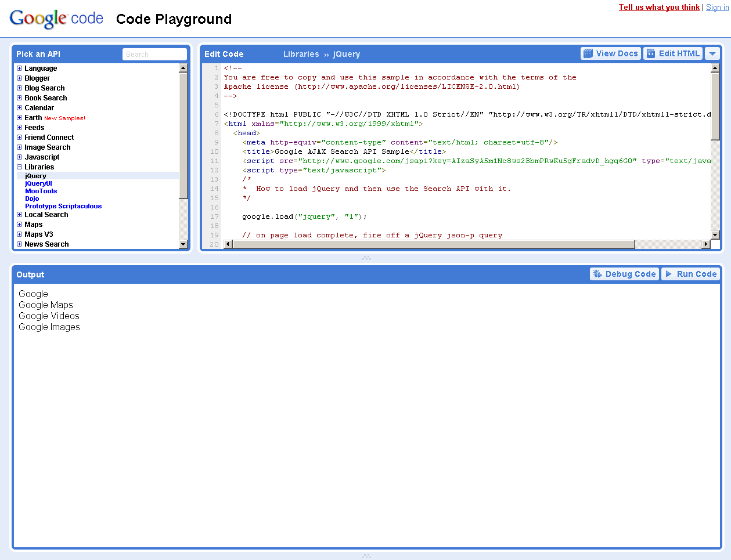This screenshot has width=731, height=560.
Task: Click the code editor scroll down arrow
Action: [715, 235]
